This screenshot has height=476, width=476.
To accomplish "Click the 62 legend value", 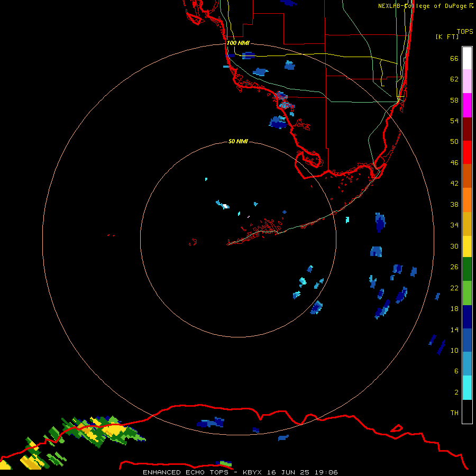I will tap(454, 79).
